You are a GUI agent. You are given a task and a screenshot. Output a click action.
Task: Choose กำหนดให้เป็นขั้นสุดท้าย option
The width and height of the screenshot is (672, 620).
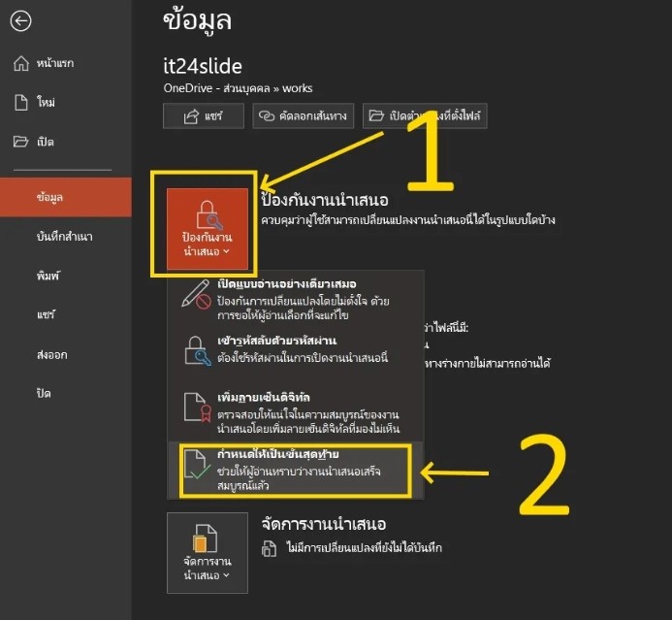coord(296,471)
